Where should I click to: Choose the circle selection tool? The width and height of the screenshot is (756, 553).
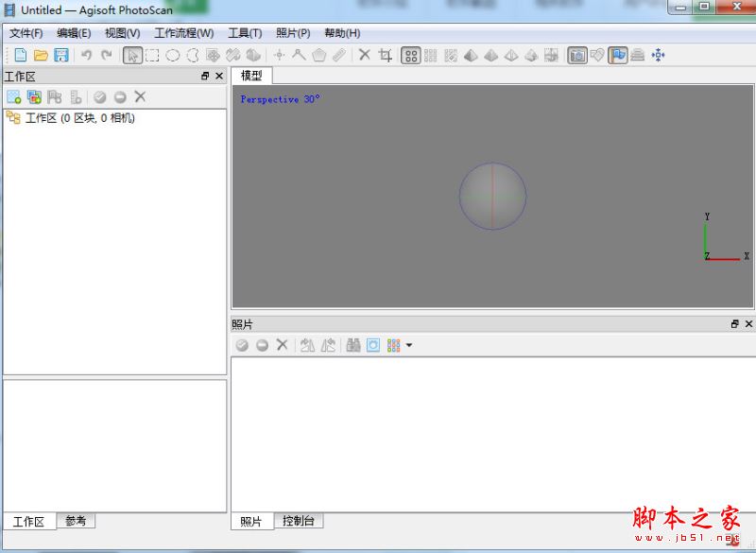(x=172, y=55)
